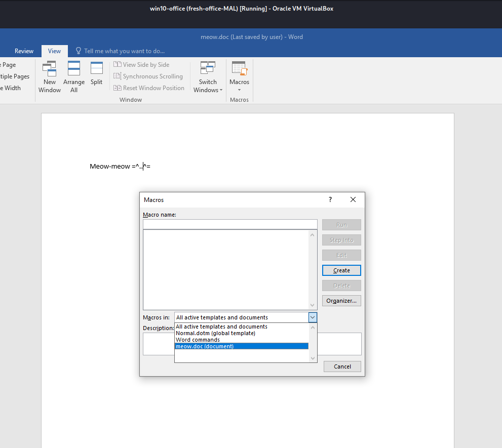The height and width of the screenshot is (448, 502).
Task: Click Multiple Pages option in ribbon
Action: point(14,76)
